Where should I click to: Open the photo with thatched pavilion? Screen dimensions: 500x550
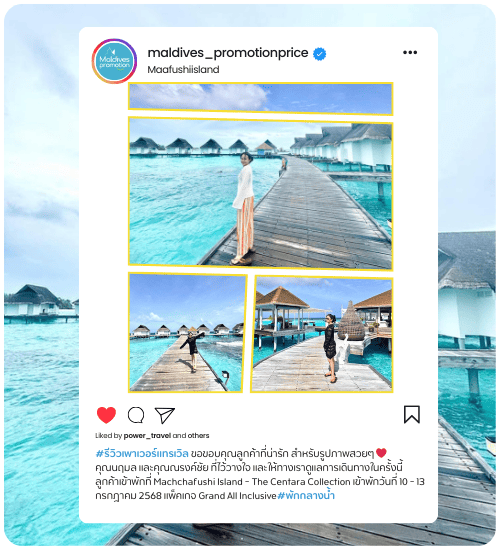tap(322, 334)
